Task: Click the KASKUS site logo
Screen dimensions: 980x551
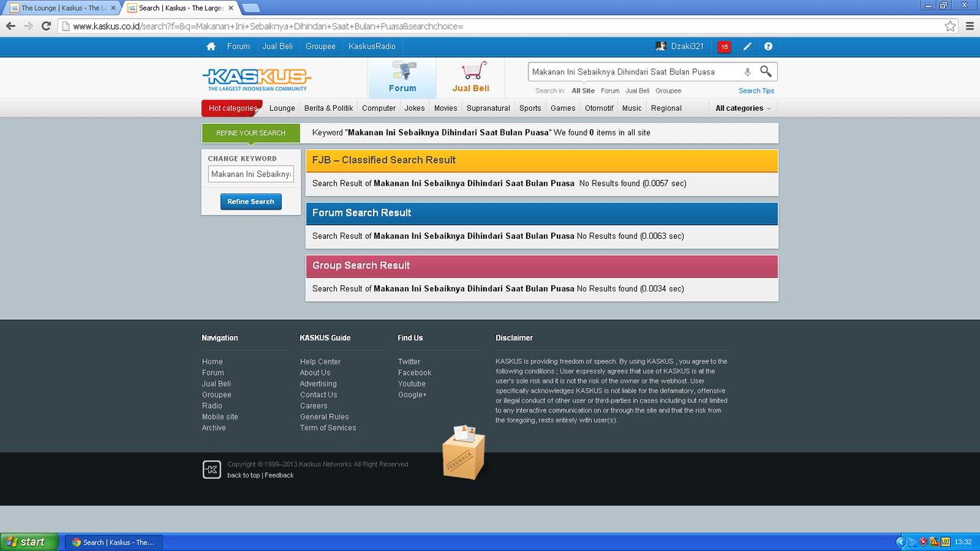Action: [256, 79]
